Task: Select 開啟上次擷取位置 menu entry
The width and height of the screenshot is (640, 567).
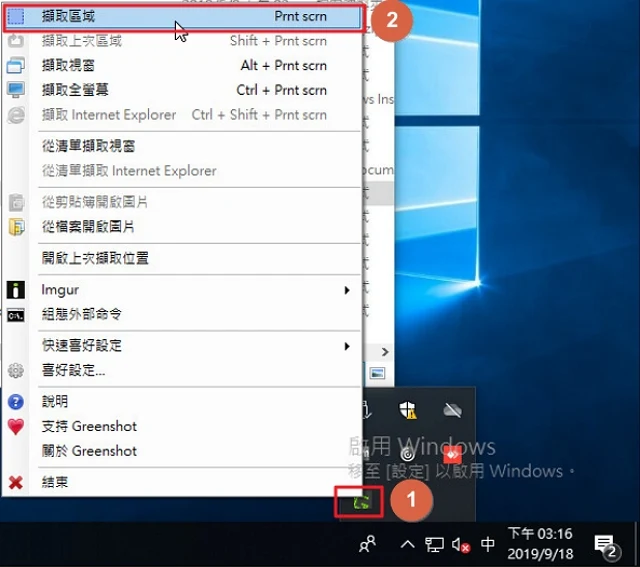Action: pyautogui.click(x=182, y=258)
